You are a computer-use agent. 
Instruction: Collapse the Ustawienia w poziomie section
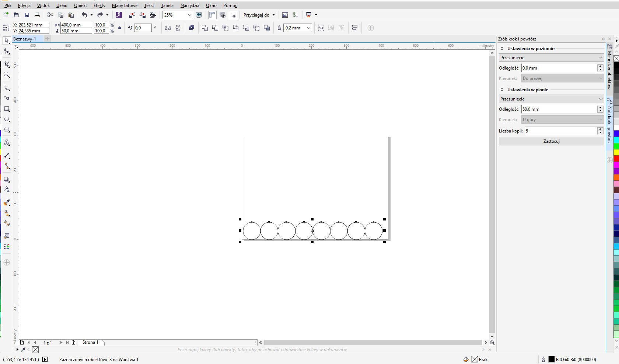[x=502, y=49]
